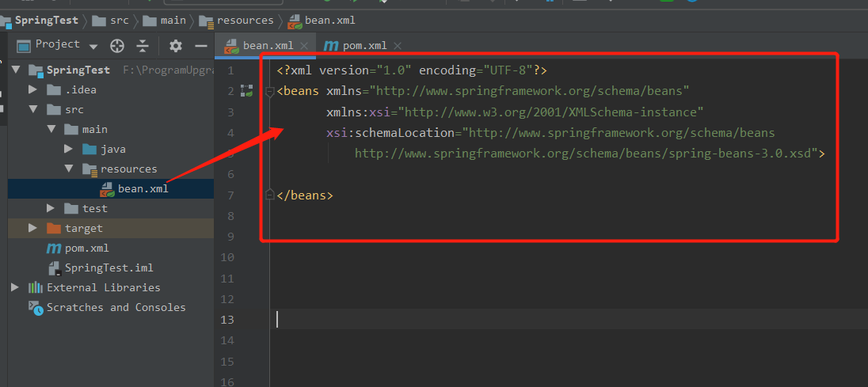The image size is (868, 387).
Task: Select Scratches and Consoles in the tree
Action: click(x=111, y=307)
